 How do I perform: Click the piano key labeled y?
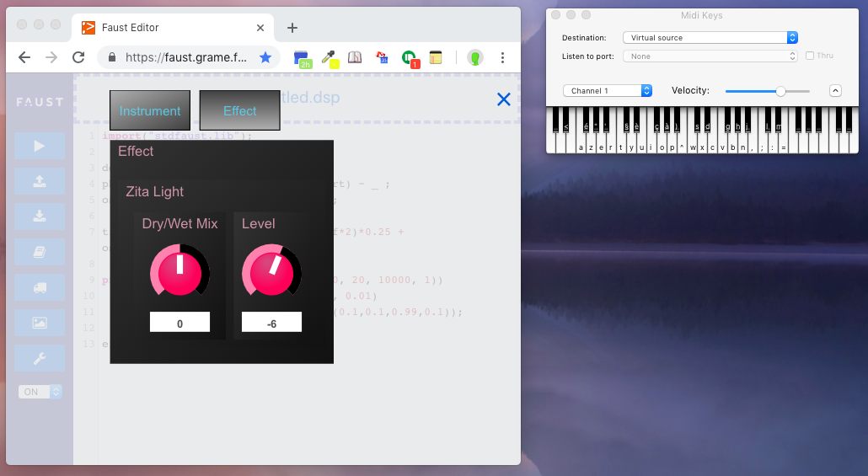pyautogui.click(x=631, y=144)
